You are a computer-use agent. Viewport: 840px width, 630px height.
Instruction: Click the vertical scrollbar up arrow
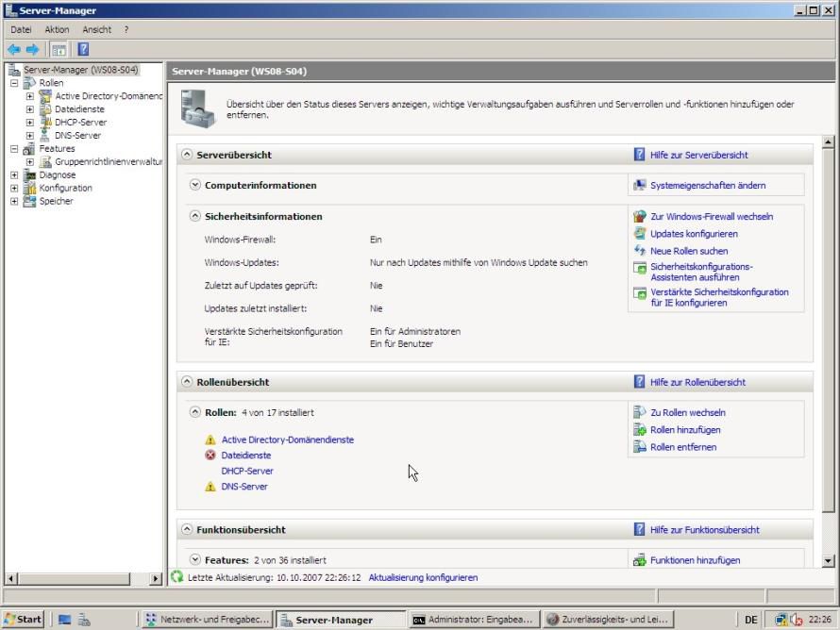point(828,141)
